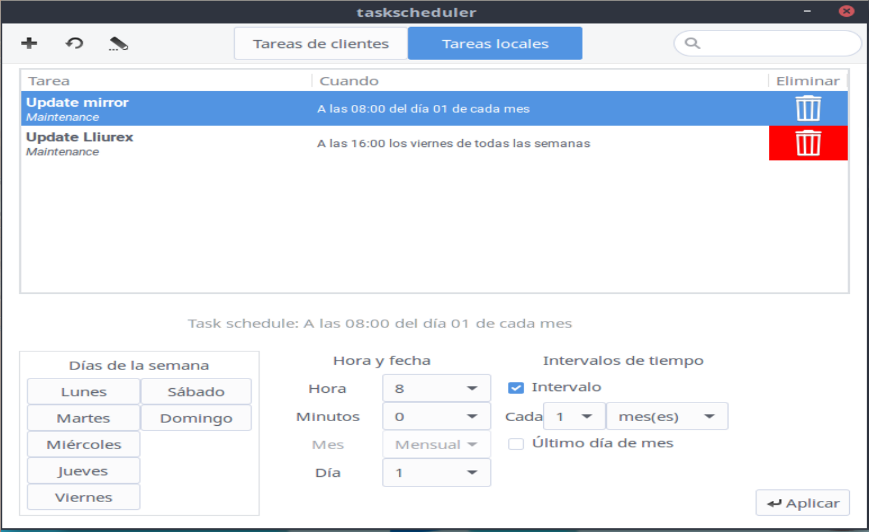Image resolution: width=869 pixels, height=532 pixels.
Task: Click the pencil-shaped icon in the toolbar
Action: [120, 44]
